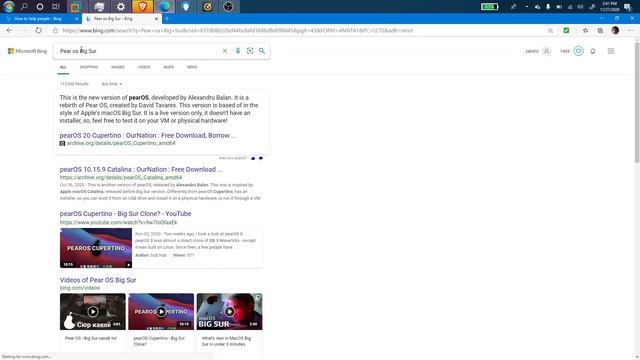This screenshot has height=360, width=640.
Task: Open Bing hamburger menu
Action: point(611,51)
